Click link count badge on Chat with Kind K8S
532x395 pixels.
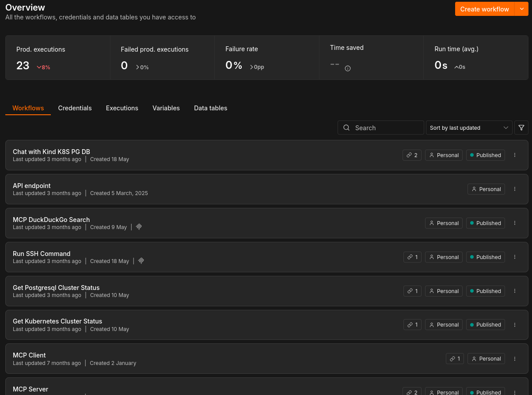coord(412,155)
